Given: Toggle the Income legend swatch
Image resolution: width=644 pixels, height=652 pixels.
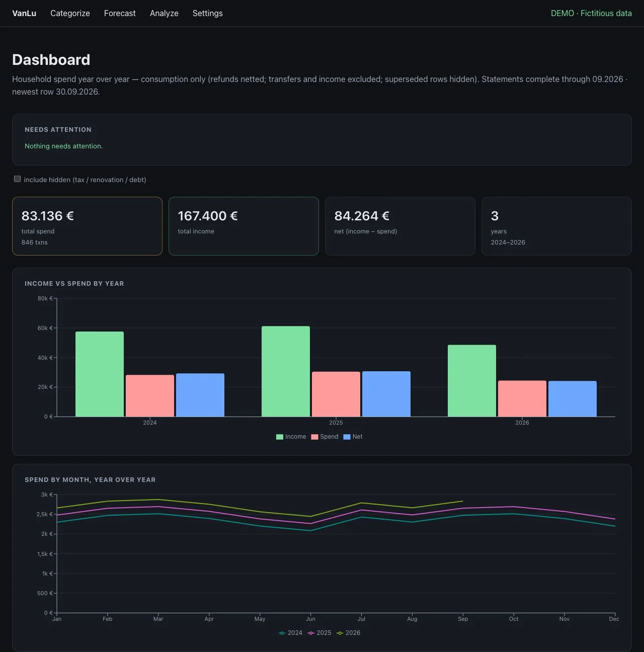Looking at the screenshot, I should point(280,437).
